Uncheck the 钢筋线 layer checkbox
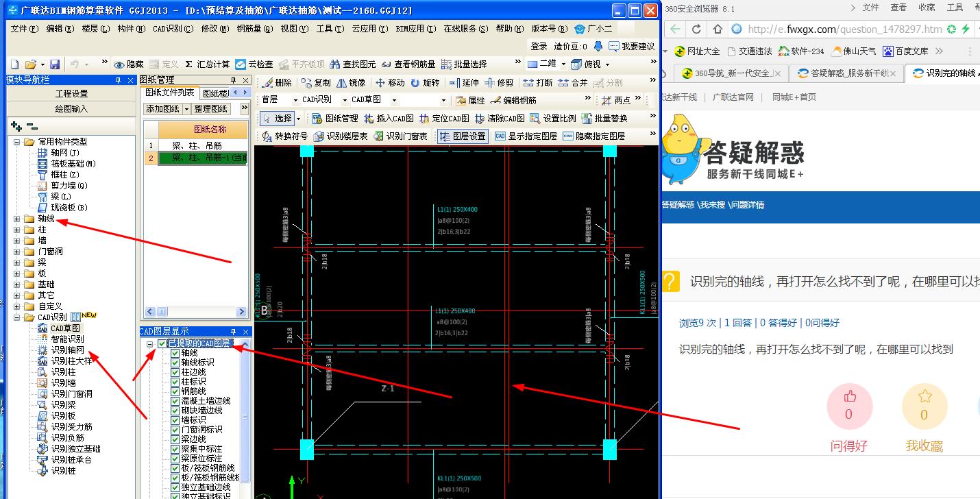Image resolution: width=980 pixels, height=499 pixels. [175, 391]
